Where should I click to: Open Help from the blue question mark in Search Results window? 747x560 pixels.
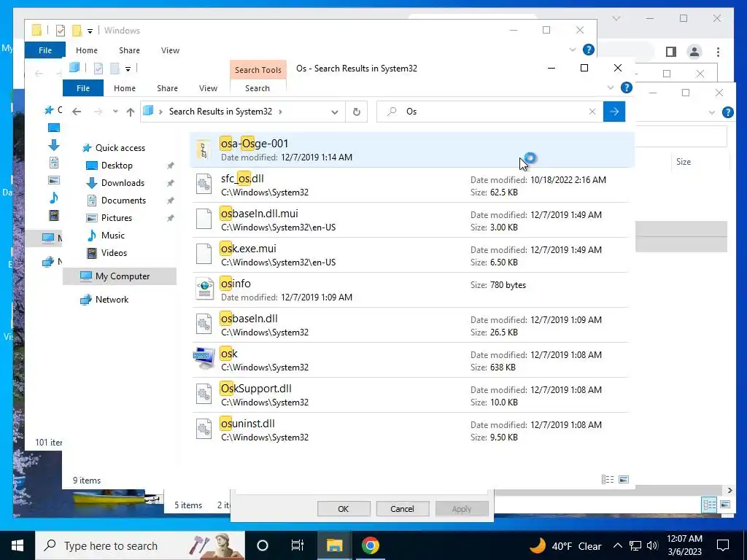(627, 87)
